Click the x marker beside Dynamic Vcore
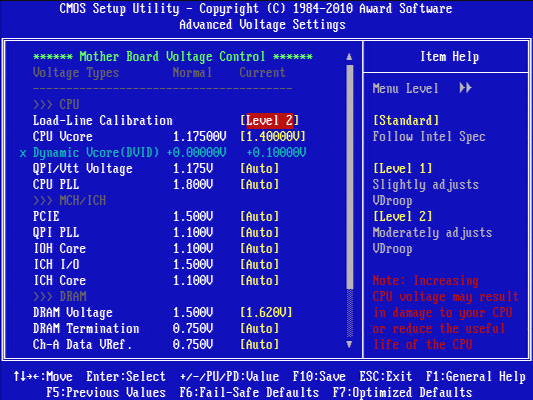Image resolution: width=533 pixels, height=400 pixels. pos(23,153)
